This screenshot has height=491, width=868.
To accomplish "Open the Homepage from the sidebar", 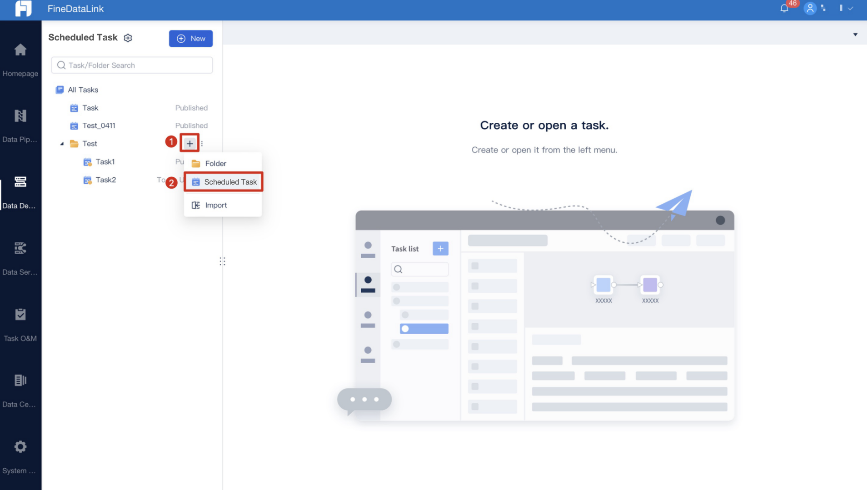I will (x=20, y=59).
